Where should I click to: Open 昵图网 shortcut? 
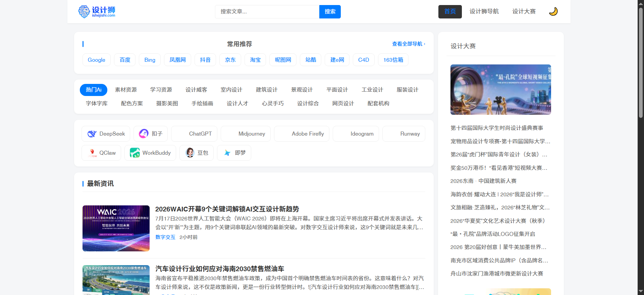(283, 60)
